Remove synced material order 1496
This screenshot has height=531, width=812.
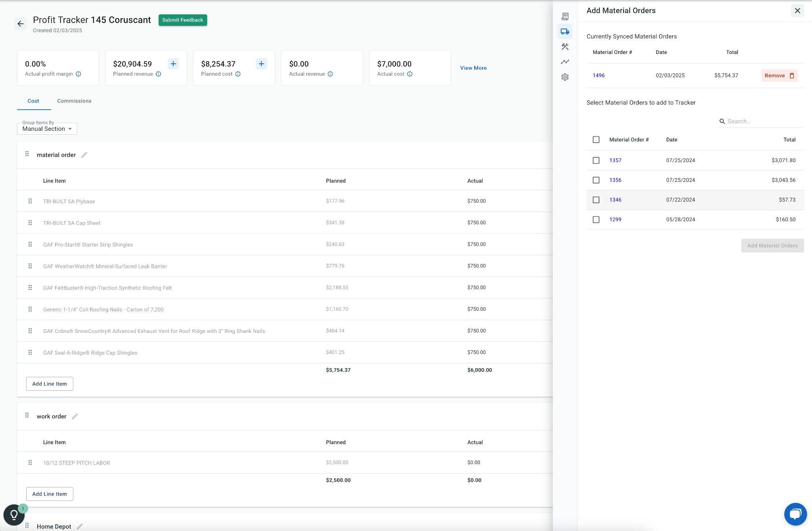tap(779, 76)
